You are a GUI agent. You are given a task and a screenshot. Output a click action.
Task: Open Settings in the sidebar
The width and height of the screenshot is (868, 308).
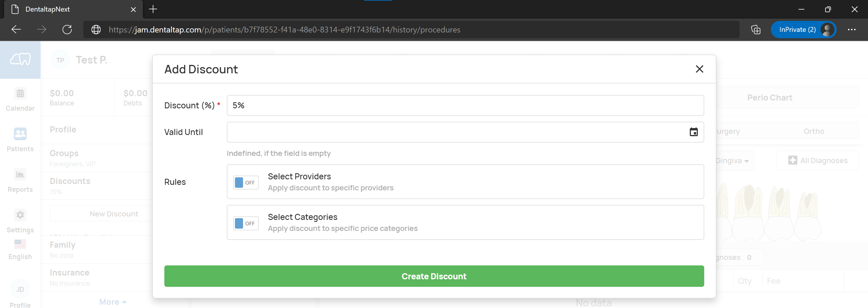pos(20,221)
